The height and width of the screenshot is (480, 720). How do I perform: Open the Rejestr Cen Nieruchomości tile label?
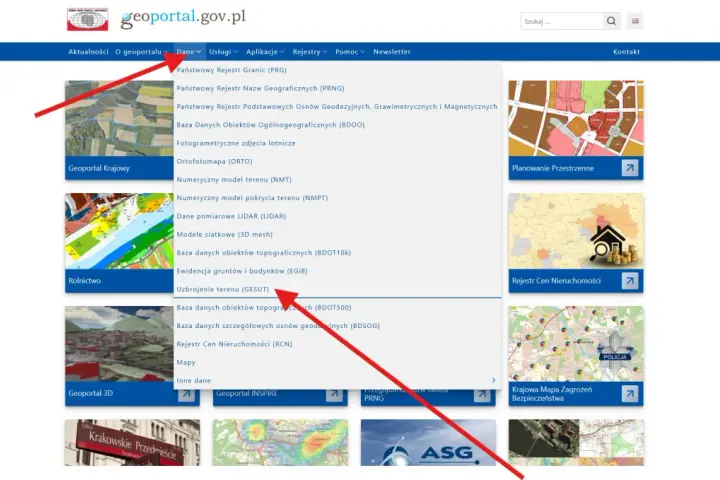click(x=556, y=281)
